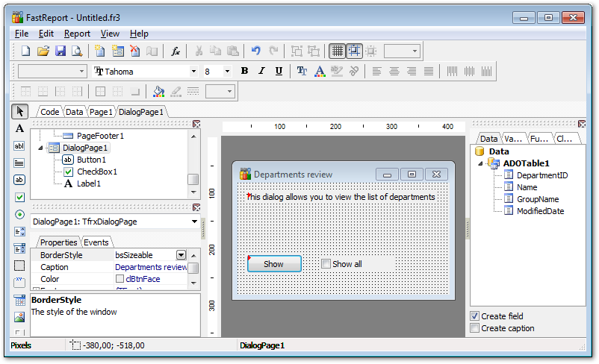599x364 pixels.
Task: Open Font settings Tr icon
Action: tap(302, 71)
